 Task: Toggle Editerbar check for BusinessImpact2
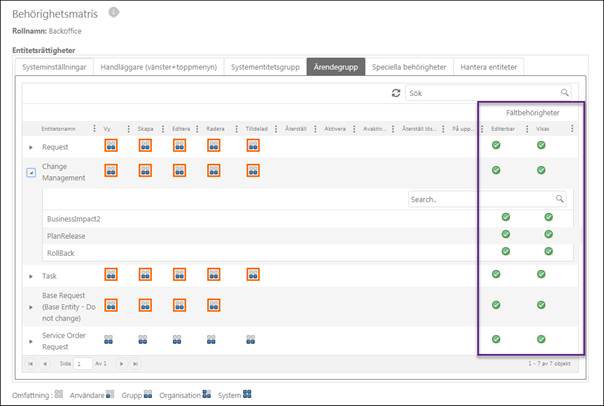(505, 217)
